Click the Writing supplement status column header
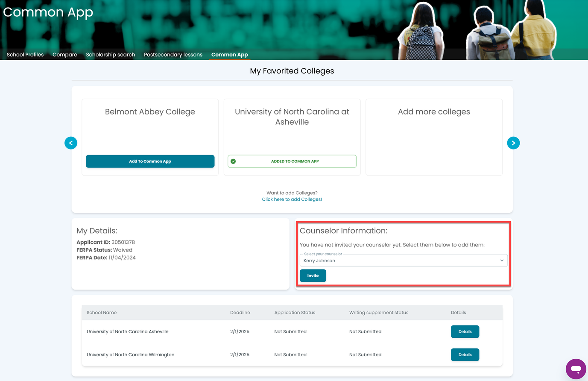The image size is (588, 381). [x=379, y=313]
